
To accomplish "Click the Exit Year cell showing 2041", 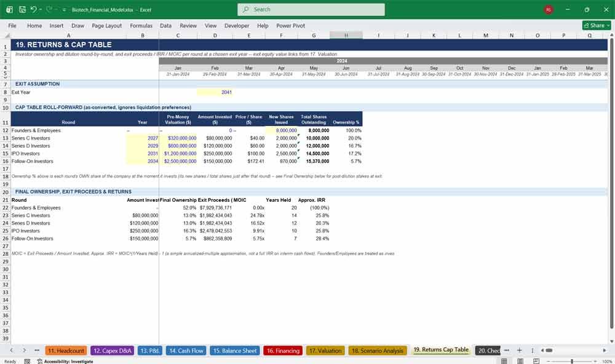I will 215,92.
